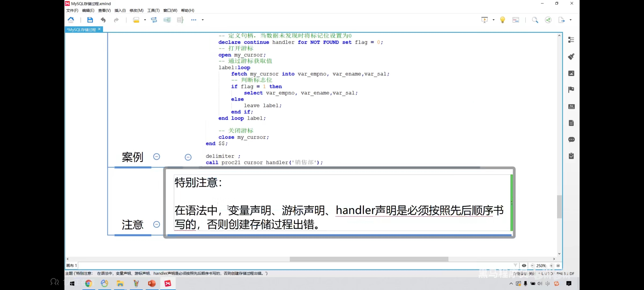This screenshot has height=290, width=644.
Task: Open the Comments panel in sidebar
Action: click(x=571, y=139)
